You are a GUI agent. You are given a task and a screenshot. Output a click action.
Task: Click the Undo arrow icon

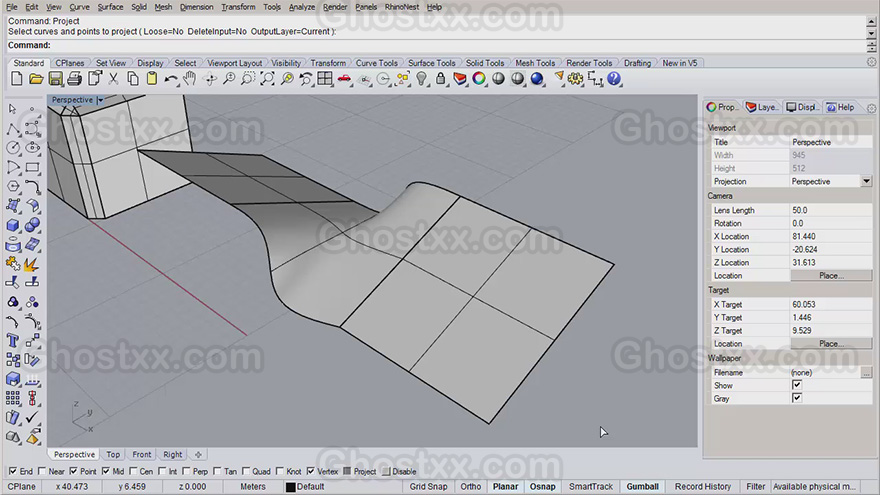click(171, 79)
